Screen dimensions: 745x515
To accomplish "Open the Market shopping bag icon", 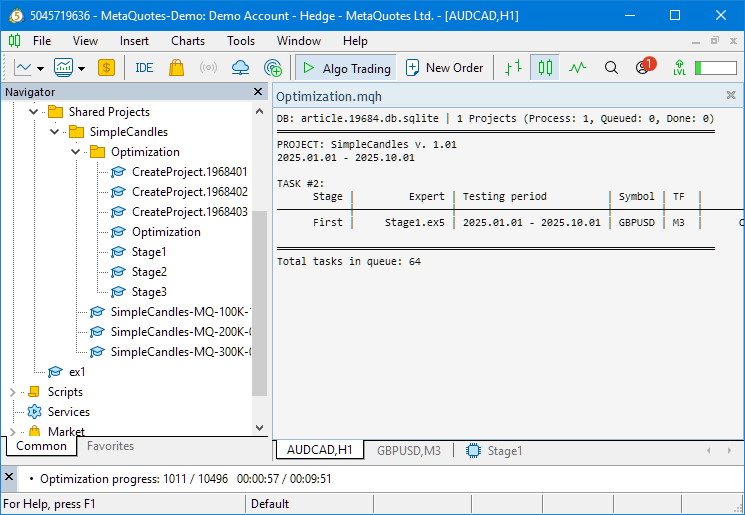I will (x=176, y=68).
